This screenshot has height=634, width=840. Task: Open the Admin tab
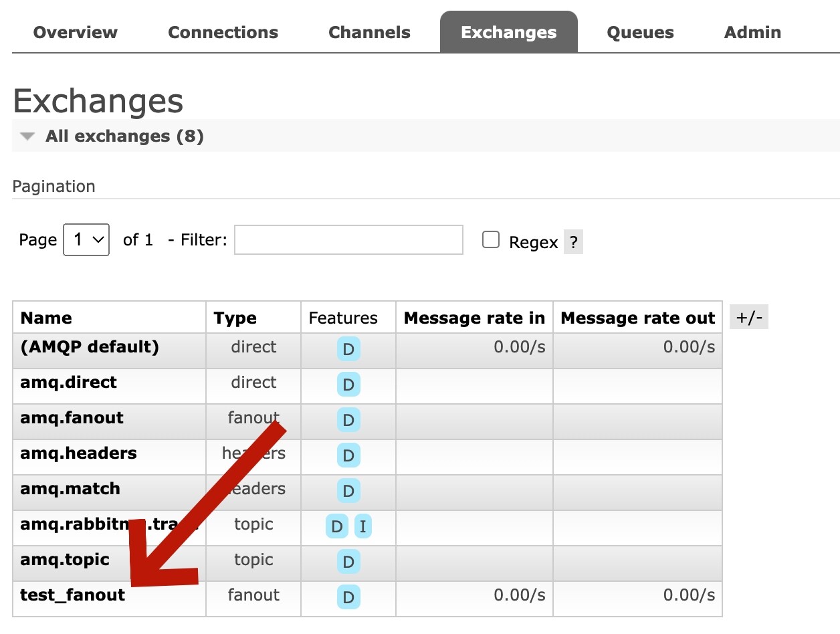click(752, 32)
